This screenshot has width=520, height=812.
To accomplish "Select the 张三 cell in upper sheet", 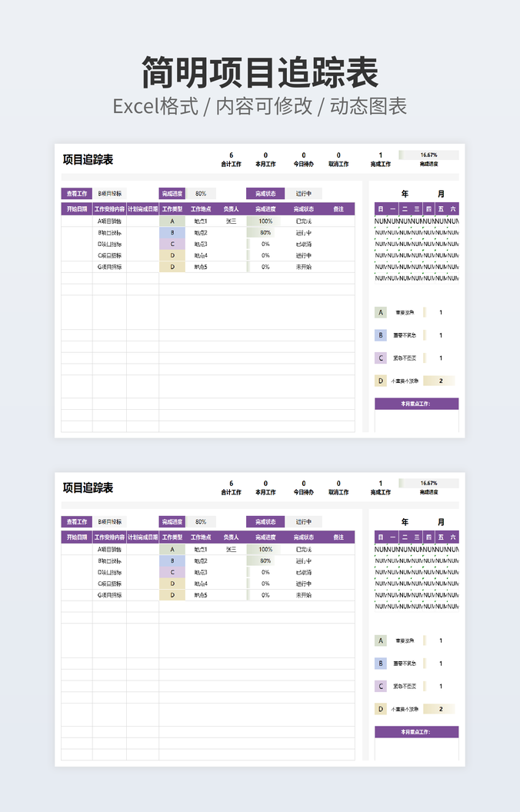I will 231,221.
